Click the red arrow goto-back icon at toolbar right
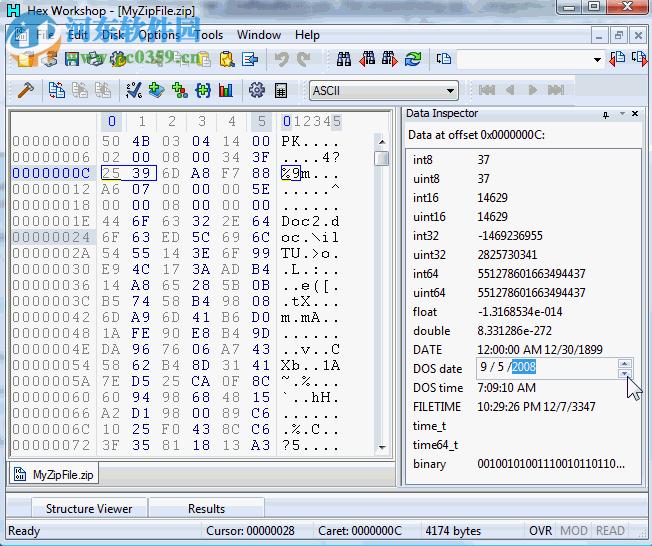Viewport: 652px width, 546px height. 617,59
